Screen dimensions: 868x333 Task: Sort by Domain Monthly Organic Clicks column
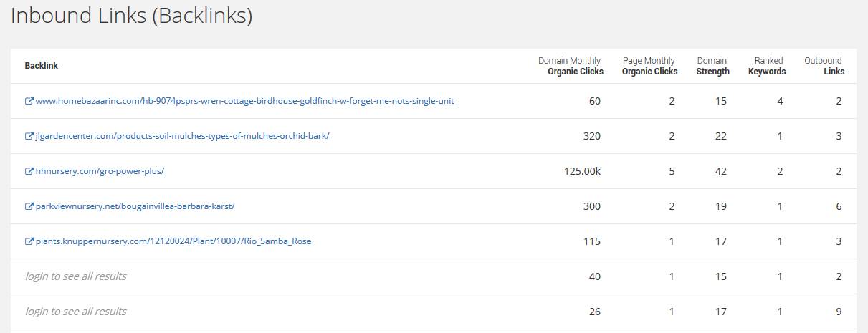[571, 66]
